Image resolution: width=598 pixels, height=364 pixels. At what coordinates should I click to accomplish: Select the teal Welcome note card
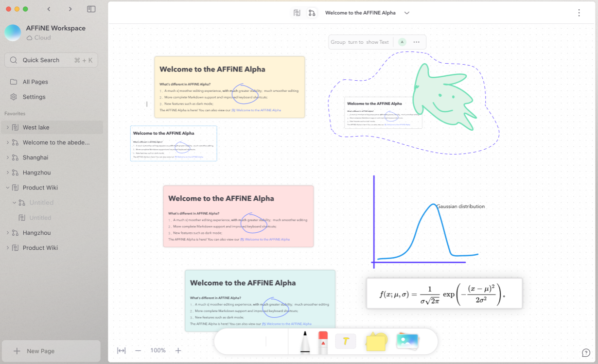(260, 301)
